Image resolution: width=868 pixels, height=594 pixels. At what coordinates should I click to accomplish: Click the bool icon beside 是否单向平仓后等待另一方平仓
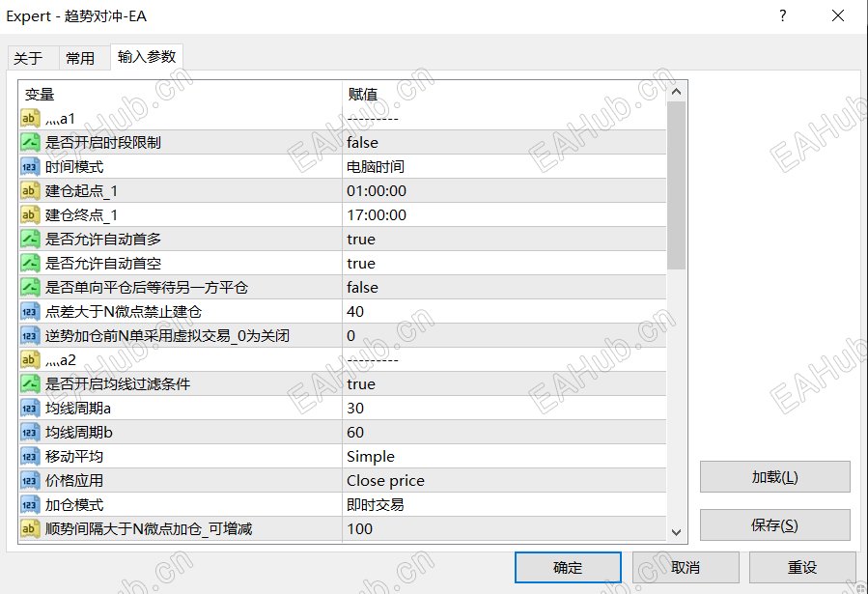click(x=30, y=287)
